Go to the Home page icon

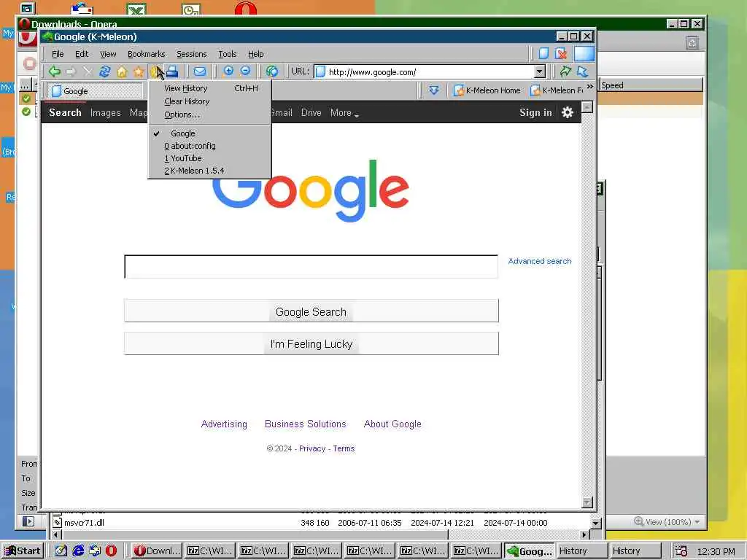(x=122, y=72)
